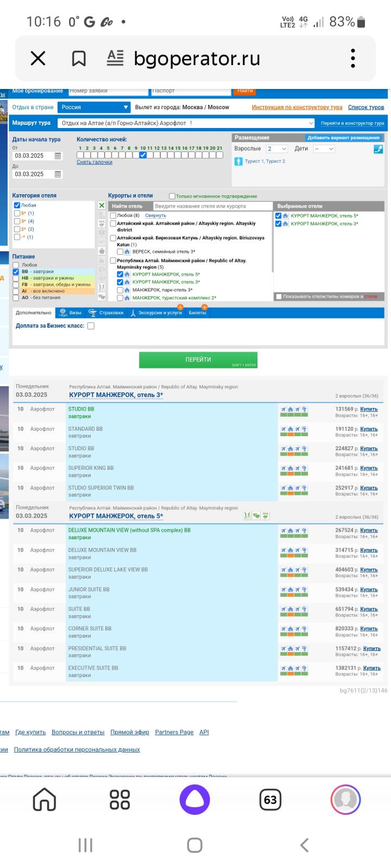Open the 'Дети' count dropdown
The width and height of the screenshot is (391, 868).
(x=324, y=149)
